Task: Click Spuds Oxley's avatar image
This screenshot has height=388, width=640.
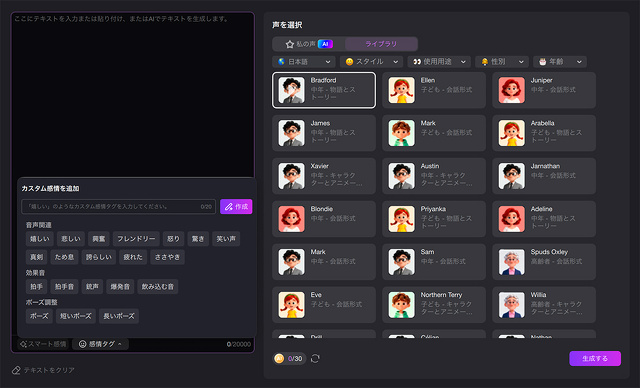Action: coord(511,262)
